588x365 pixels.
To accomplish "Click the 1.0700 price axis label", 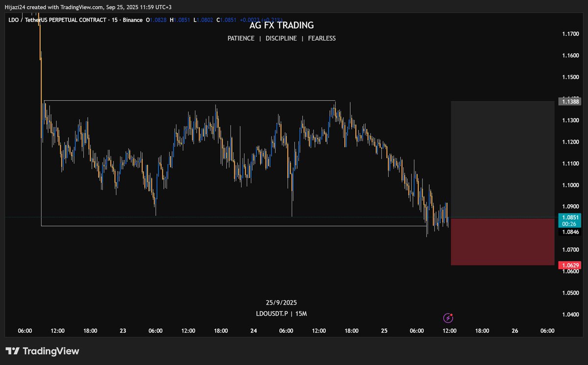I will [570, 250].
